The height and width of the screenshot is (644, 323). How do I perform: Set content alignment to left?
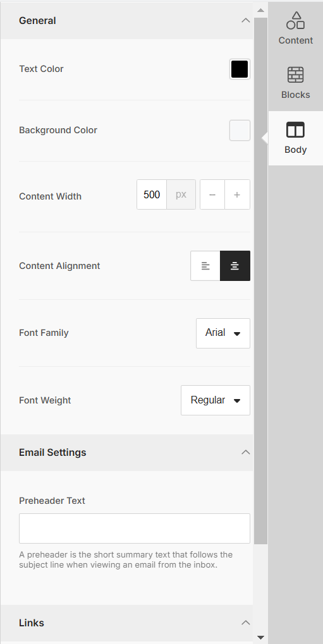click(205, 266)
